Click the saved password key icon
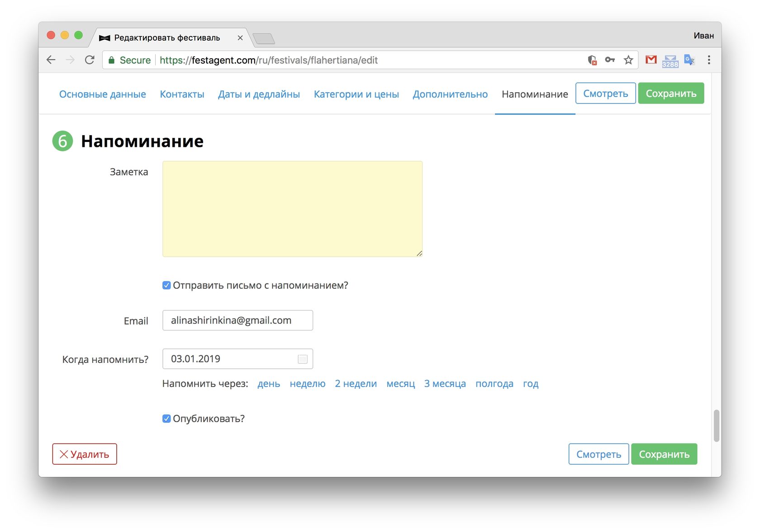 click(610, 60)
